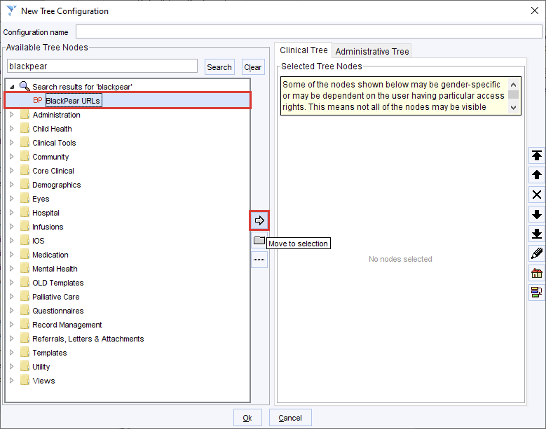Click the Administration folder icon
Screen dimensions: 546x429
point(24,115)
